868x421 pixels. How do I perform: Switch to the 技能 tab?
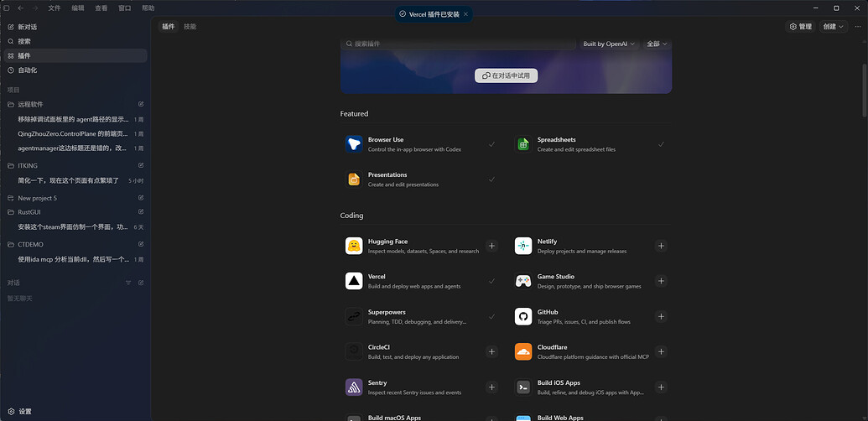point(190,27)
